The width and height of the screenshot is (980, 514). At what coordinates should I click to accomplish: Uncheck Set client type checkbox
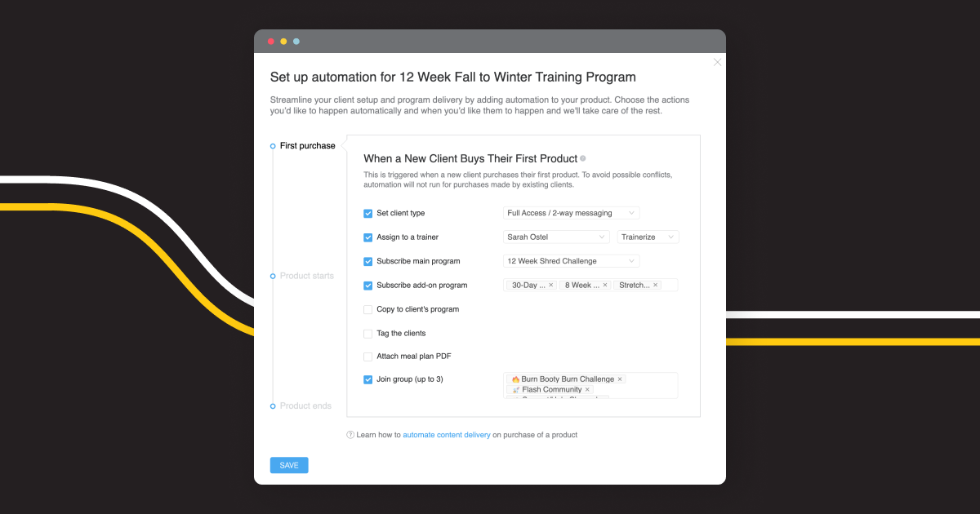point(367,214)
